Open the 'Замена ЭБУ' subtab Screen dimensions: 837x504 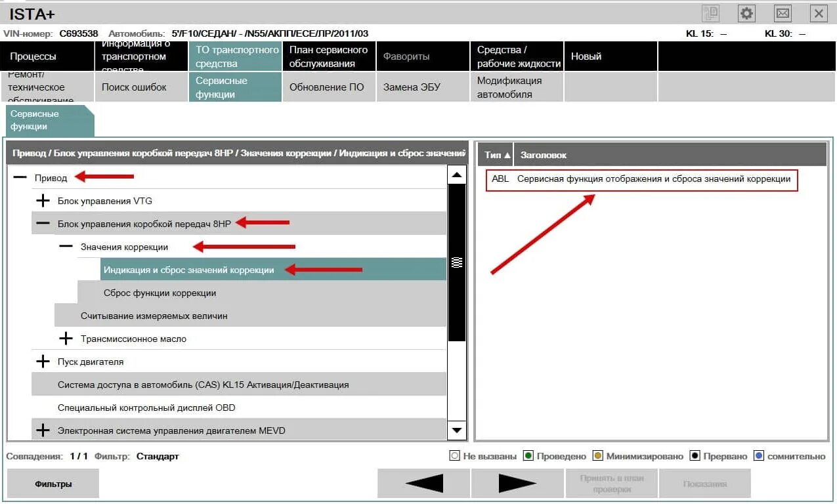[423, 87]
